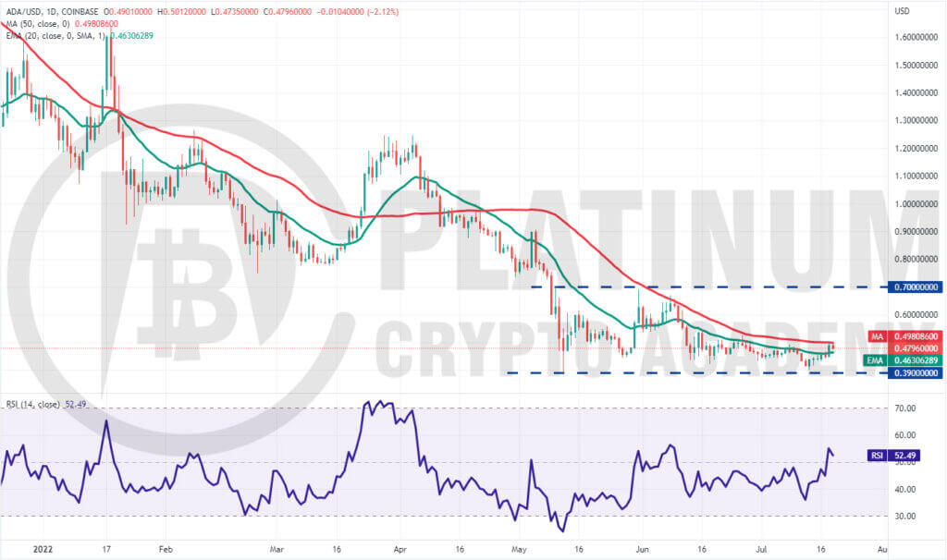The image size is (947, 560).
Task: Click the 0.47960000 last price label
Action: pyautogui.click(x=916, y=348)
